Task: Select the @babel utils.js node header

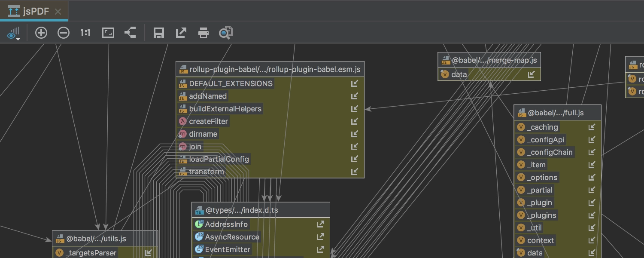Action: pos(105,239)
